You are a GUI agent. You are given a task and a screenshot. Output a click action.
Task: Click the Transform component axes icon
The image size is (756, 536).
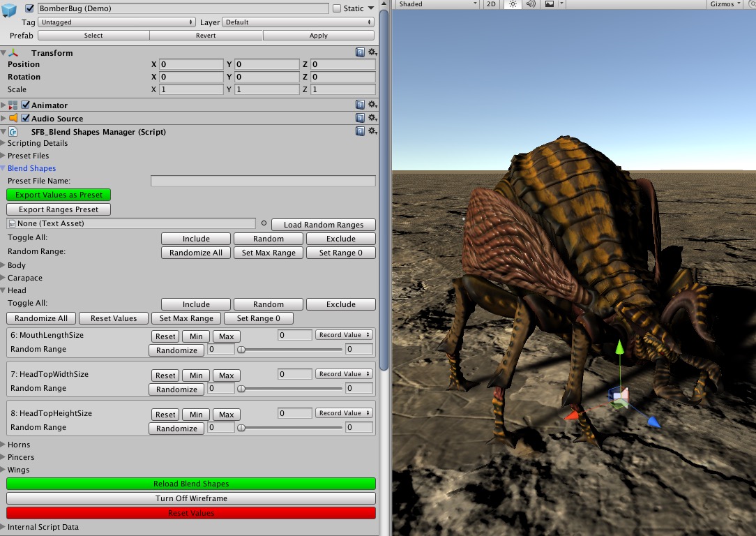pos(13,52)
